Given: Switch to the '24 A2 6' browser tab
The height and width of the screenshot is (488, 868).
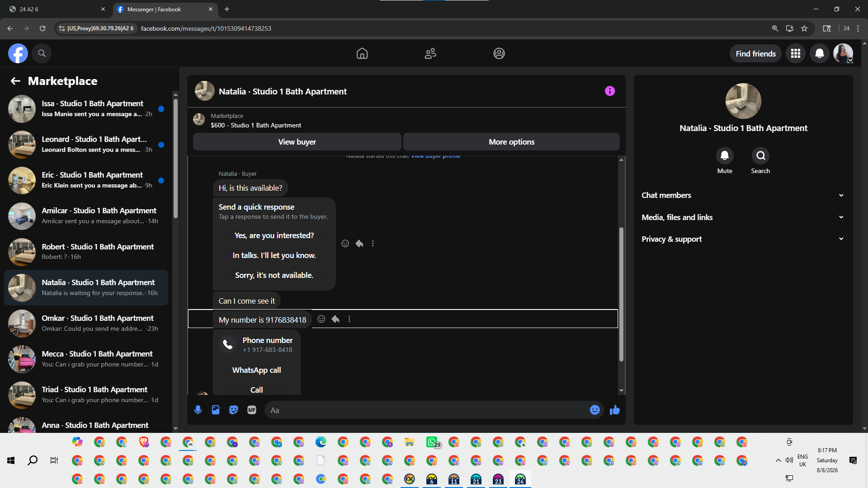Looking at the screenshot, I should 57,9.
